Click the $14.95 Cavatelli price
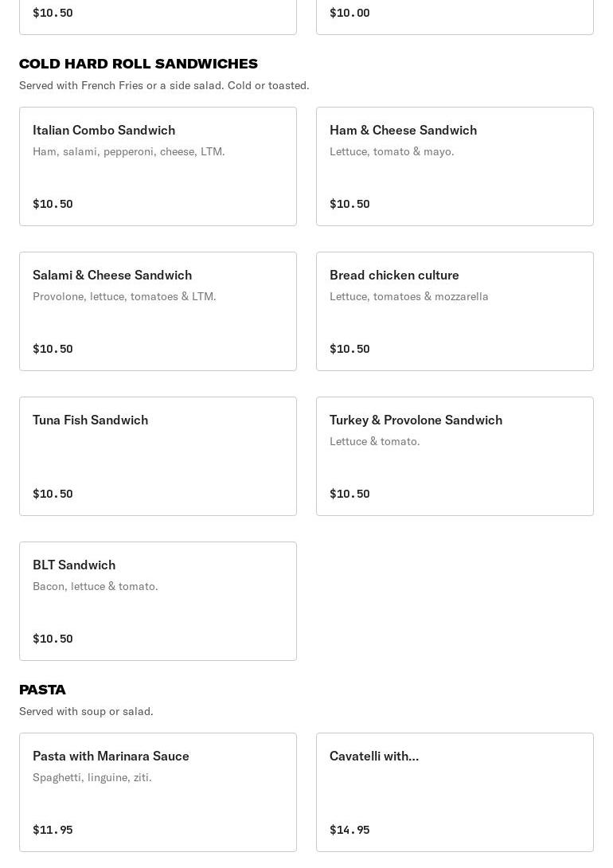The image size is (613, 868). point(349,830)
